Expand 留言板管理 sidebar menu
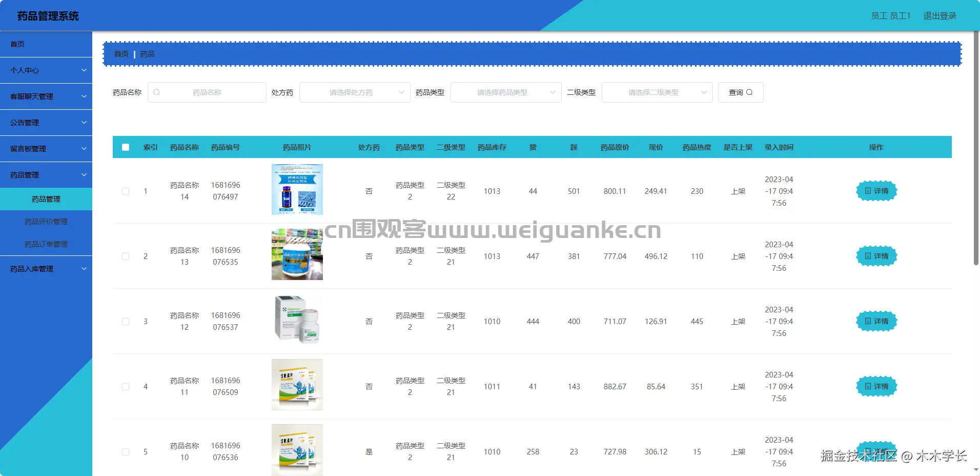This screenshot has width=980, height=476. point(46,149)
